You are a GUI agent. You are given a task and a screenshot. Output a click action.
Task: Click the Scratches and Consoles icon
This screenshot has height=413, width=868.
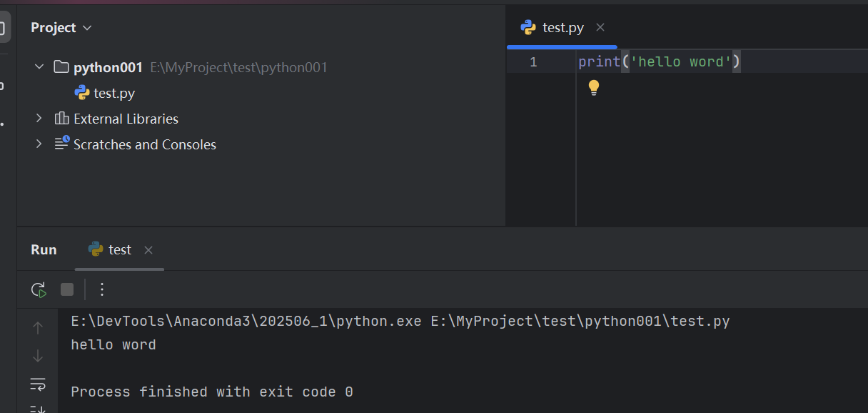62,144
